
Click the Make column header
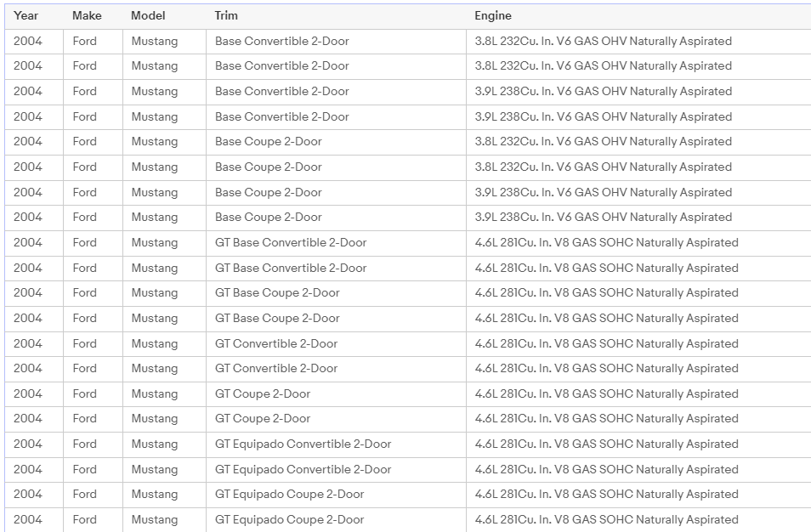86,15
